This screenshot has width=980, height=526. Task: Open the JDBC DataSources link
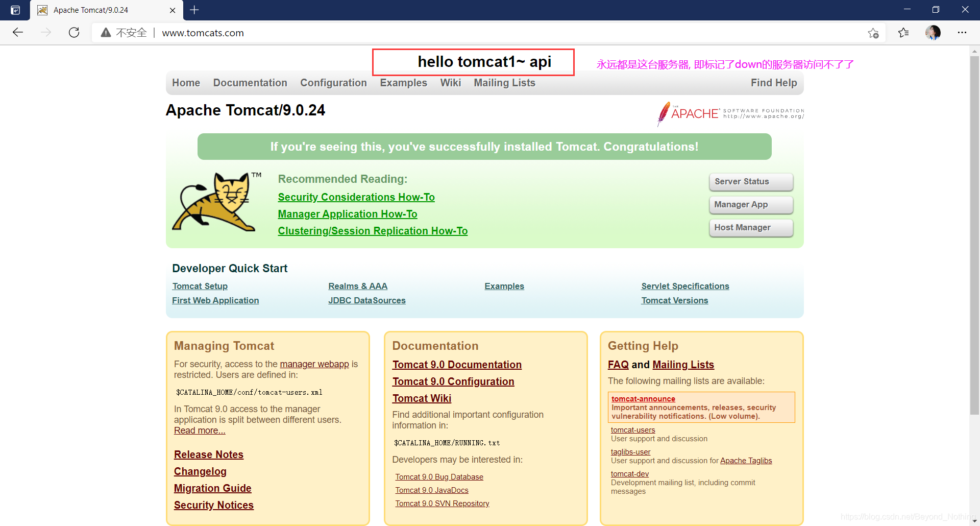pos(367,300)
